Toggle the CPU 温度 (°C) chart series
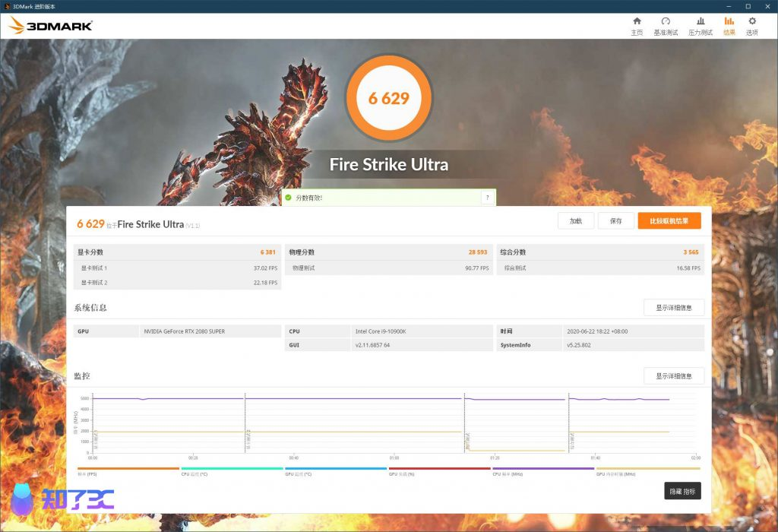 (x=232, y=471)
